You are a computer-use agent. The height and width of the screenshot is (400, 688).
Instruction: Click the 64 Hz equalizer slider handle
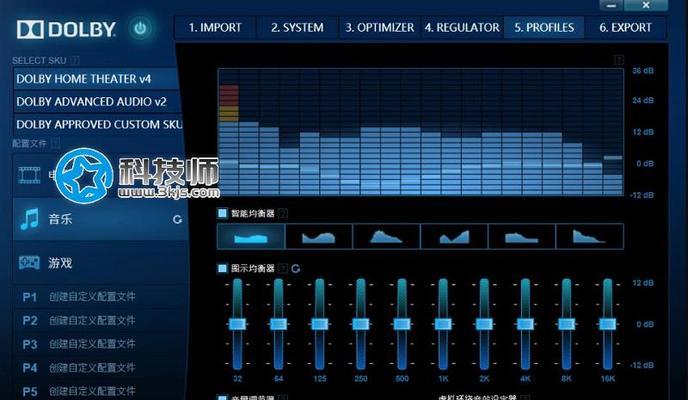click(279, 324)
